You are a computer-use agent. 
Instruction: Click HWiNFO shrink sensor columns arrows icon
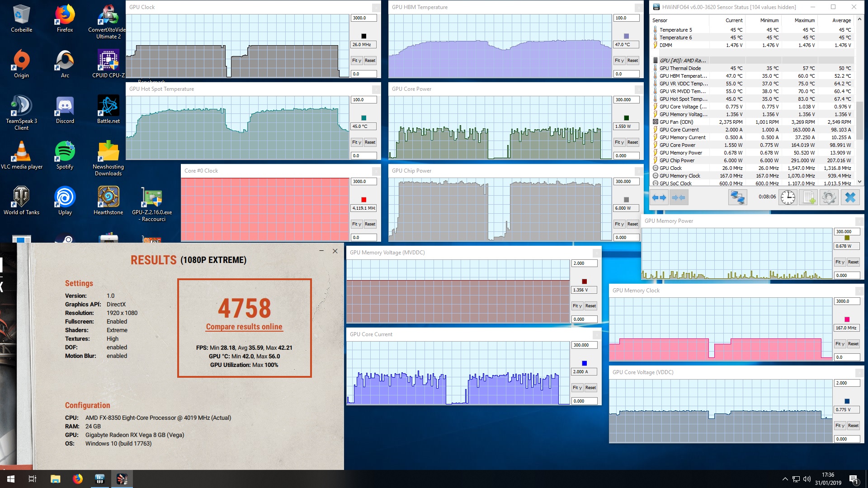(x=679, y=197)
